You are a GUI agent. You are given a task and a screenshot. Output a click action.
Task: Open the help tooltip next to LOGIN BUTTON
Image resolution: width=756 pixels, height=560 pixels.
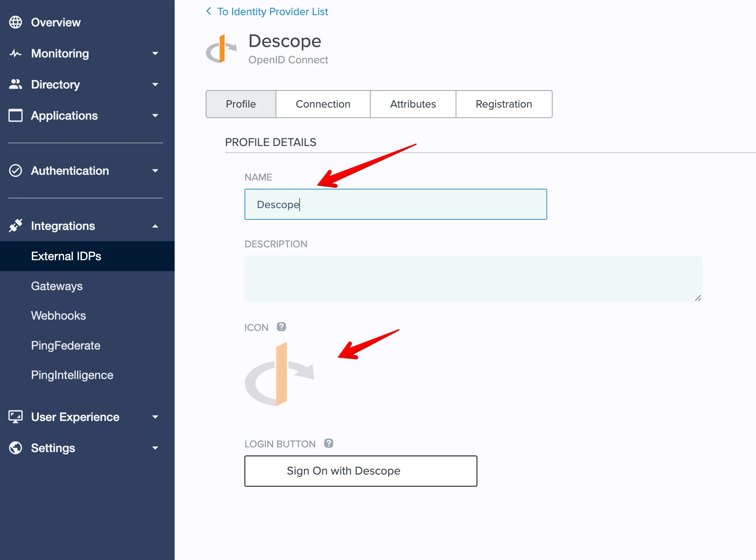pos(329,443)
